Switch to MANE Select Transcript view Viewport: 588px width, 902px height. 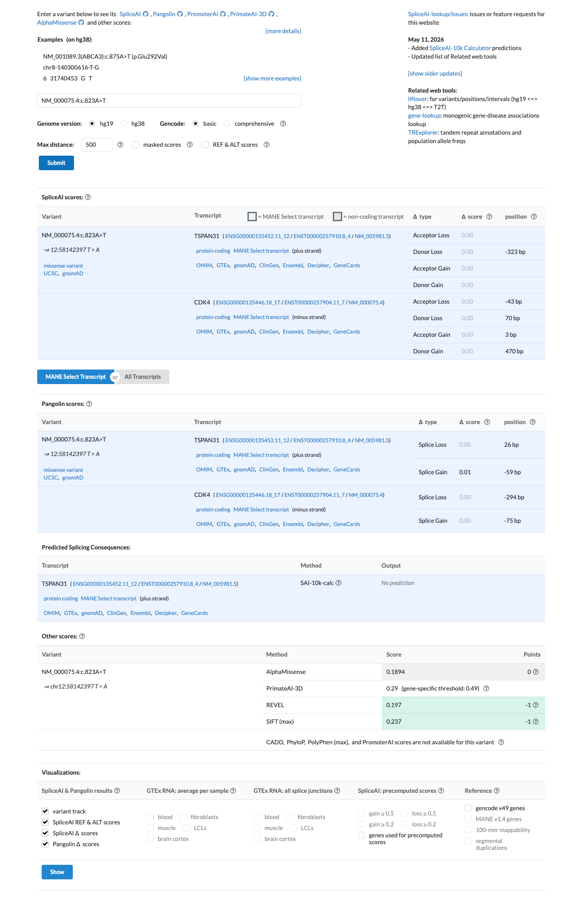(x=76, y=377)
